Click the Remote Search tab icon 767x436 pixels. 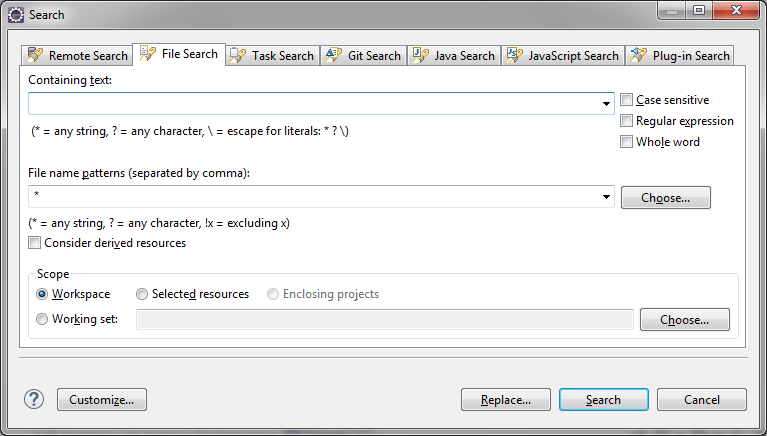(35, 55)
